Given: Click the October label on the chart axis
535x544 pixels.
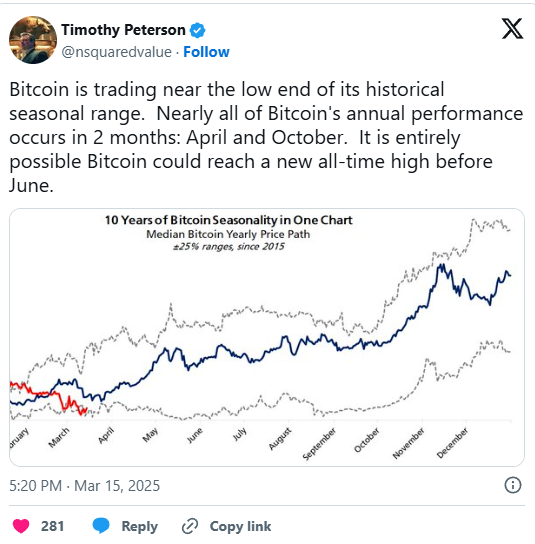Looking at the screenshot, I should [366, 440].
